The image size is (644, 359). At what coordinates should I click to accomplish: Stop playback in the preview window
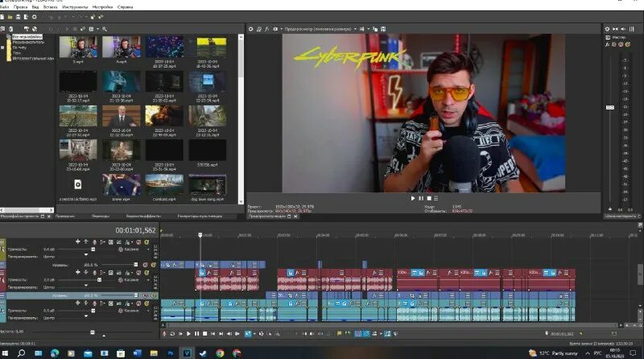[429, 198]
